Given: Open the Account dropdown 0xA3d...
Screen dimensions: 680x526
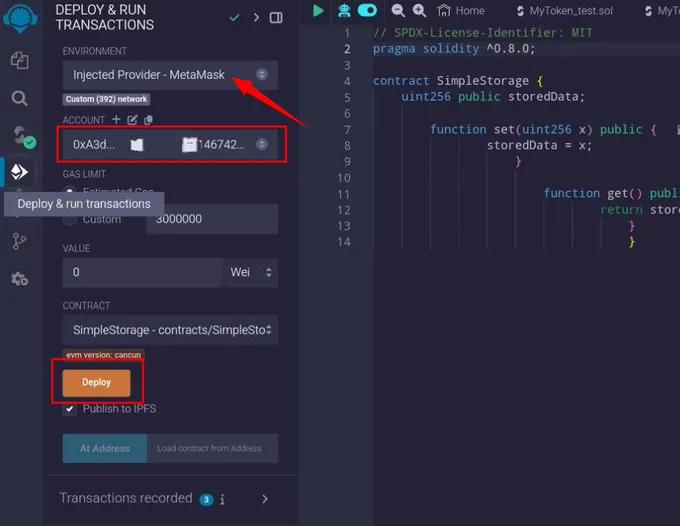Looking at the screenshot, I should tap(170, 144).
